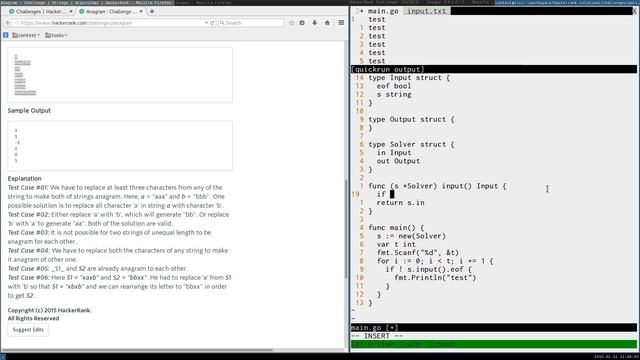Click the Sample Output heading
Screen dimensions: 640x360
(x=29, y=111)
